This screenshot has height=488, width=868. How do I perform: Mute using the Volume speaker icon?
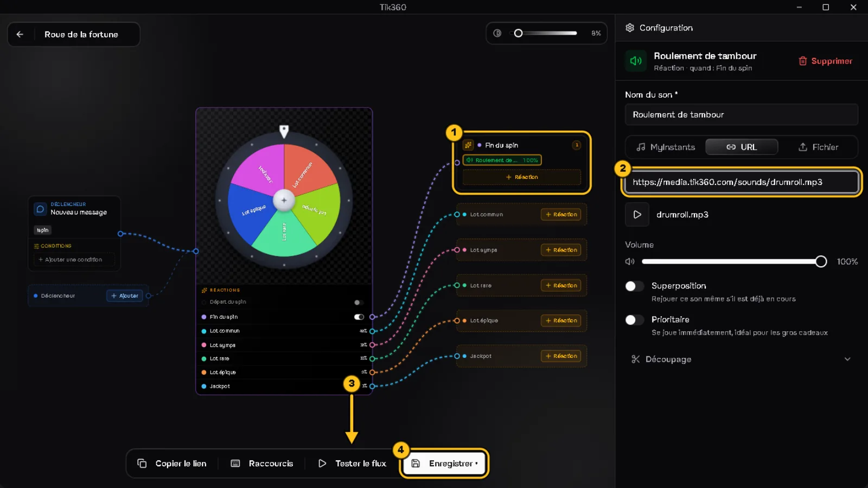click(630, 261)
